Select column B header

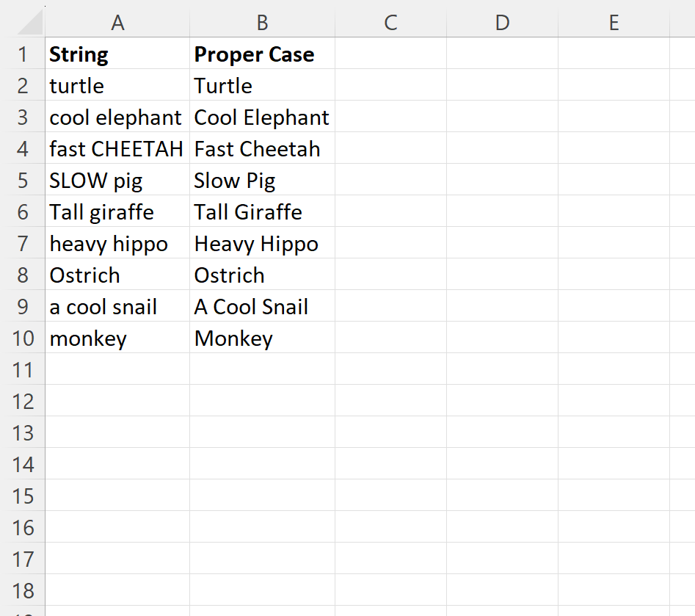pyautogui.click(x=262, y=23)
